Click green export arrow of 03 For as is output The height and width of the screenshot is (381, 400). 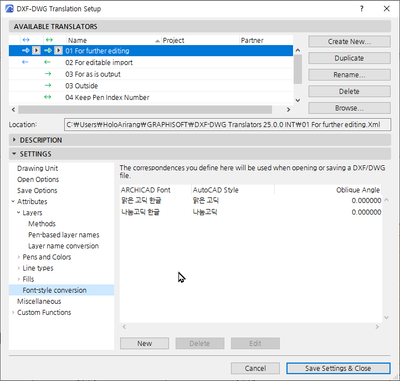click(48, 74)
